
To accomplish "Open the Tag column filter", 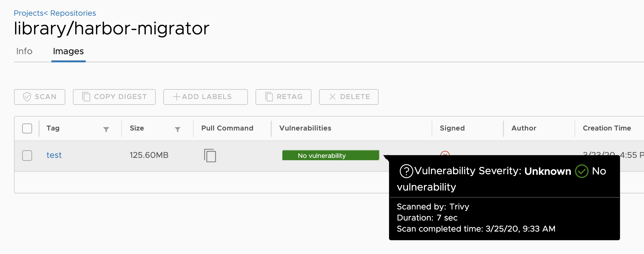I will coord(106,129).
